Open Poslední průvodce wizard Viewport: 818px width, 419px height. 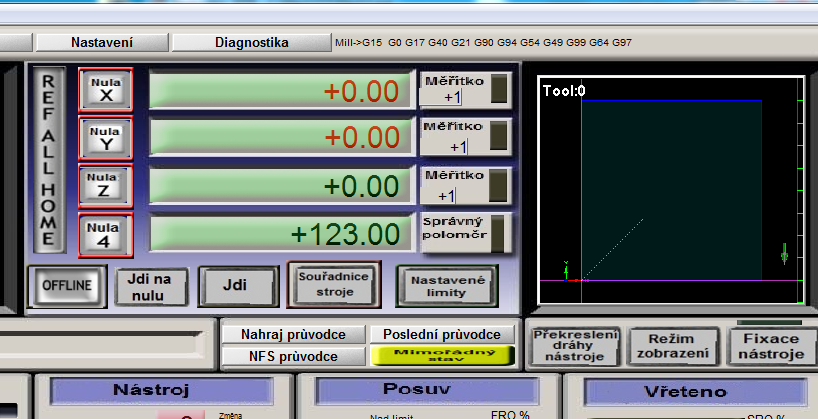coord(441,334)
